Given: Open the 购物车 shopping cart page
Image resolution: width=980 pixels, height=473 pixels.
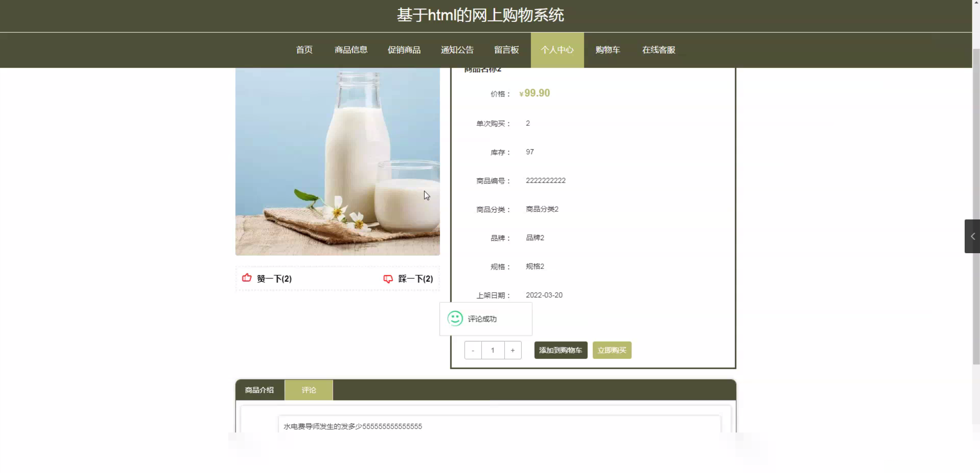Looking at the screenshot, I should point(607,50).
